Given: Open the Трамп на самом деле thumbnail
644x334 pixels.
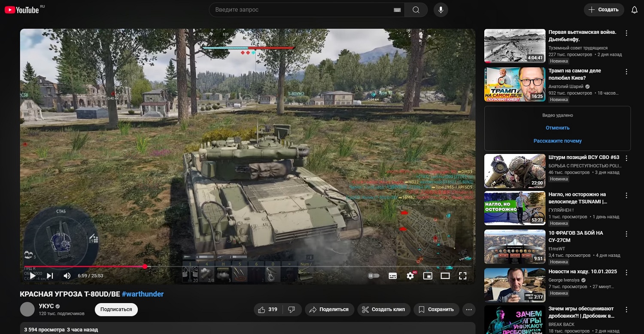Looking at the screenshot, I should pyautogui.click(x=515, y=84).
